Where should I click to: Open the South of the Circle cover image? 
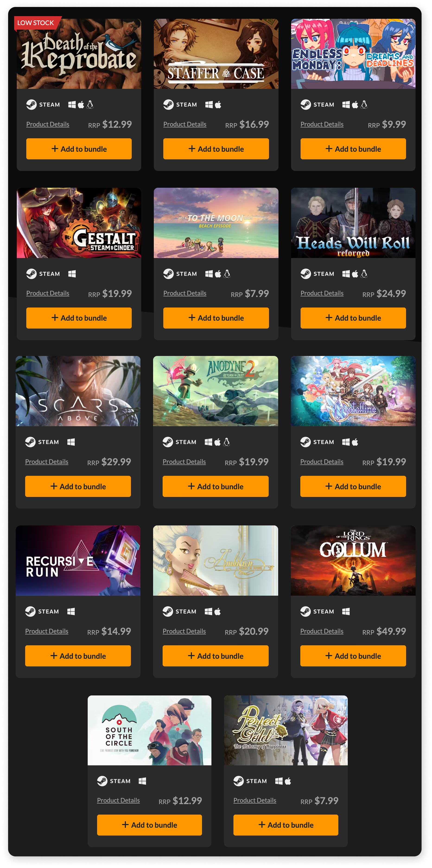click(149, 730)
